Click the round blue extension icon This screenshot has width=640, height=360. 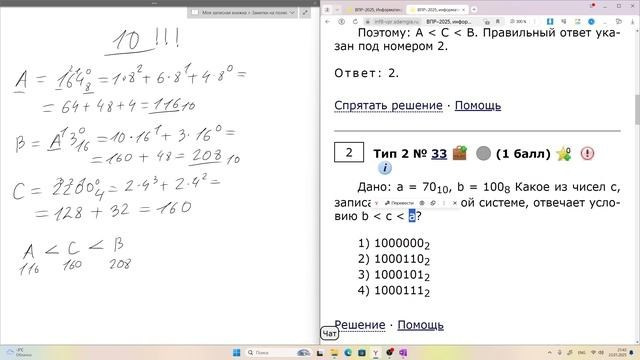click(x=591, y=22)
